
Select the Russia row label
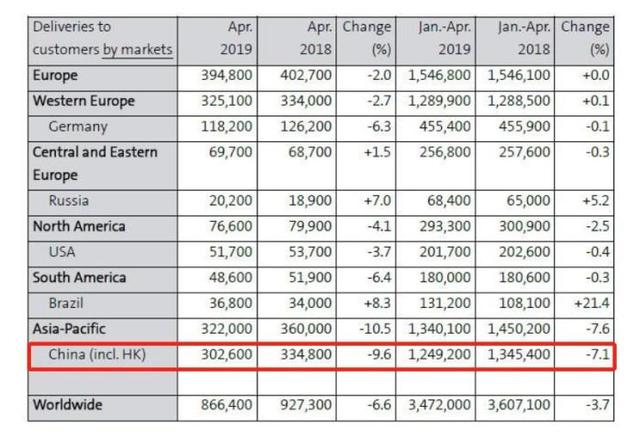point(74,200)
